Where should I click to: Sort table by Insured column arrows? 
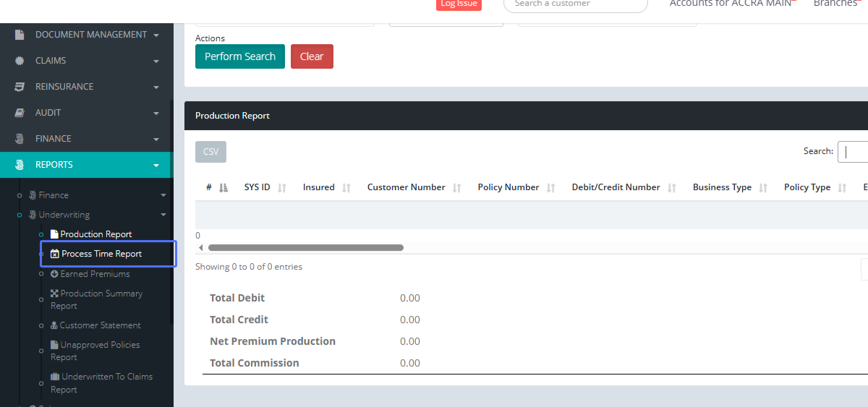[x=346, y=188]
